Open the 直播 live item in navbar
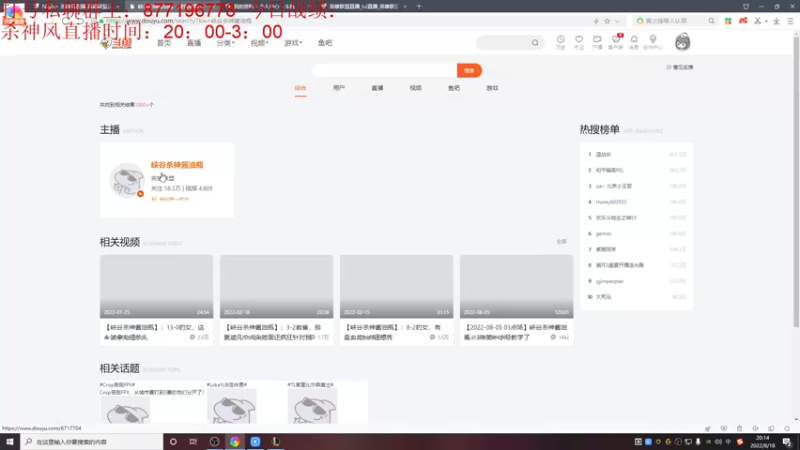The width and height of the screenshot is (800, 450). [194, 43]
